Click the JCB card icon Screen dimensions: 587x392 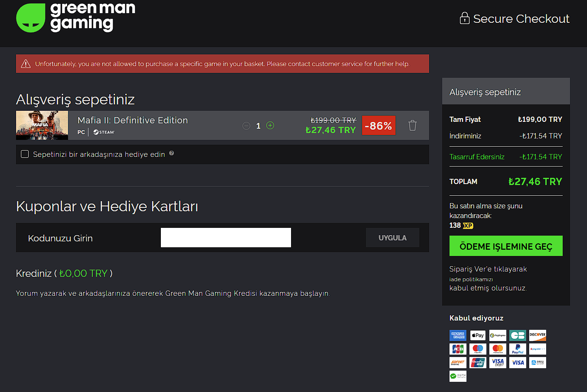[x=458, y=349]
